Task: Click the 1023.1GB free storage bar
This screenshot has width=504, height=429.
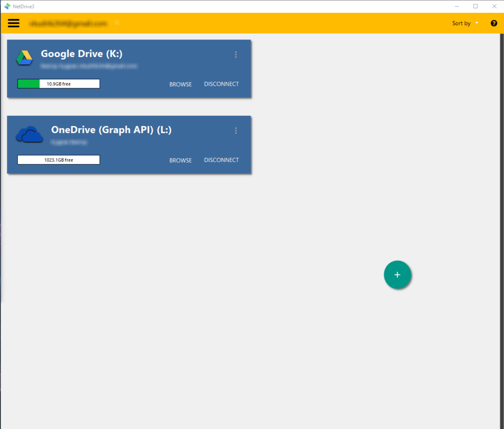Action: tap(59, 160)
